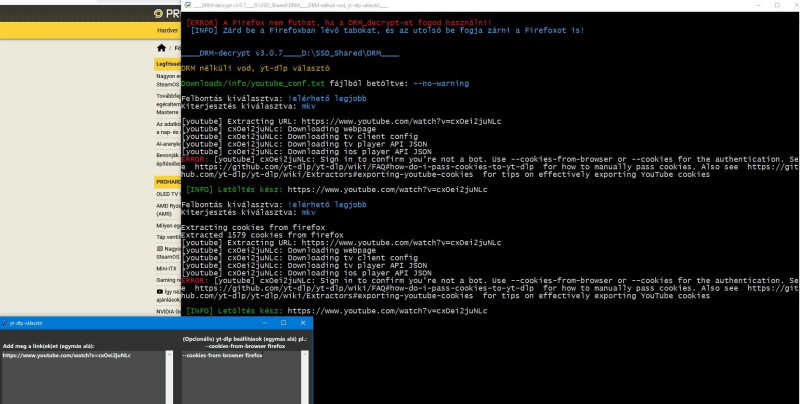The image size is (800, 404).
Task: Click the picture icon beside the lower 'Nagyon' article
Action: 160,249
